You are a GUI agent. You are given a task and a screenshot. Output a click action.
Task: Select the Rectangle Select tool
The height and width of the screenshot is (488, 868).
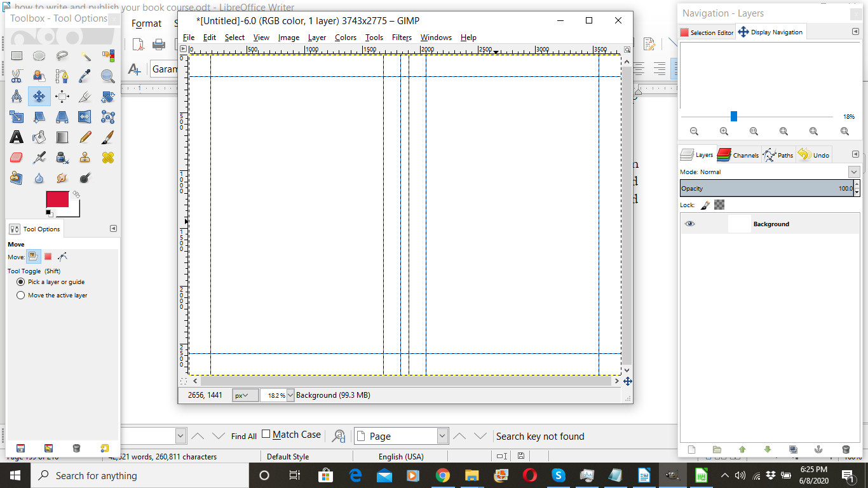[x=17, y=56]
